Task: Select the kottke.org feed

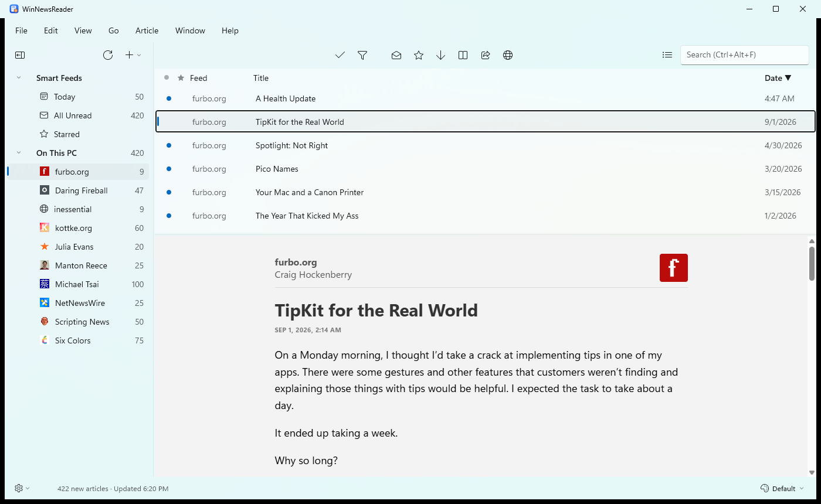Action: pos(78,228)
